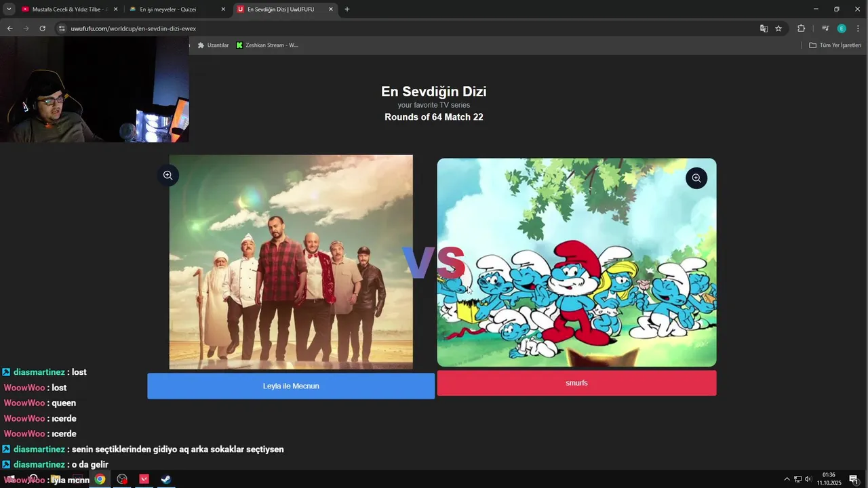The height and width of the screenshot is (488, 868).
Task: Zoom into the smurfs picture
Action: [x=696, y=178]
